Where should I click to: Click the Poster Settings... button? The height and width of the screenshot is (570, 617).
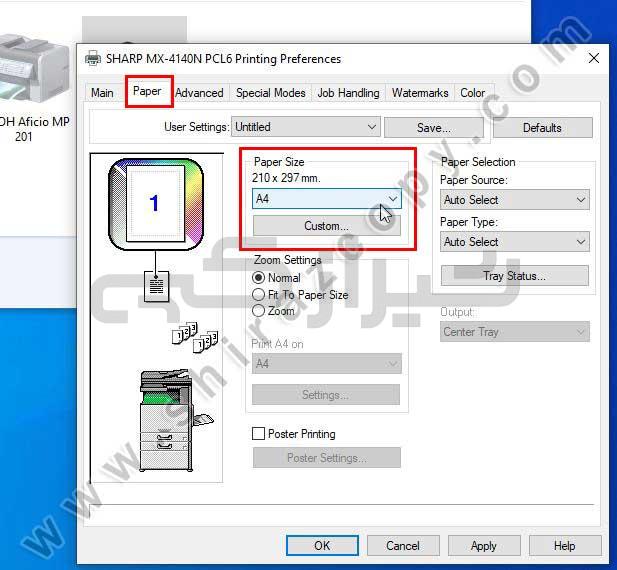327,457
